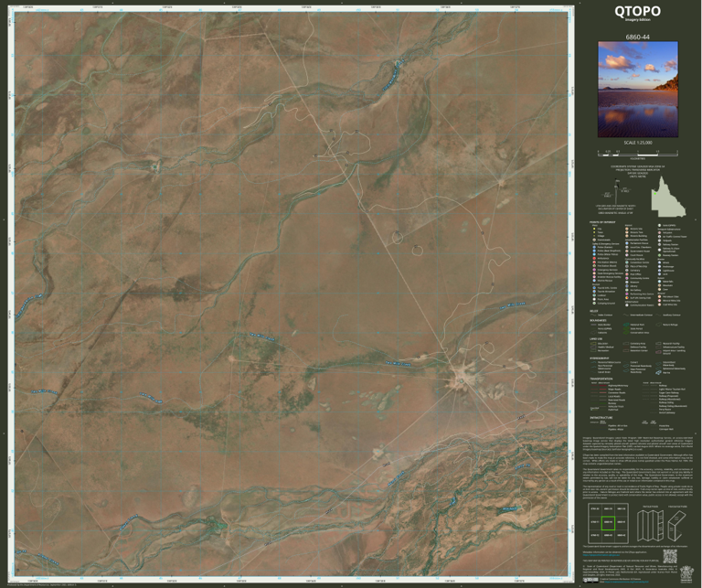Viewport: 702px width, 588px height.
Task: Open the Creative Commons license URL
Action: 626,582
